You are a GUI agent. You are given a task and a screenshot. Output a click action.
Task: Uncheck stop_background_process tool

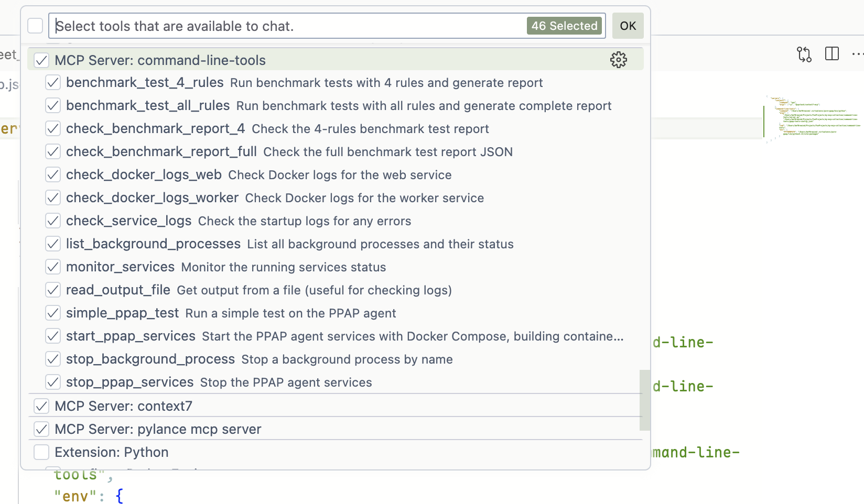[x=53, y=359]
